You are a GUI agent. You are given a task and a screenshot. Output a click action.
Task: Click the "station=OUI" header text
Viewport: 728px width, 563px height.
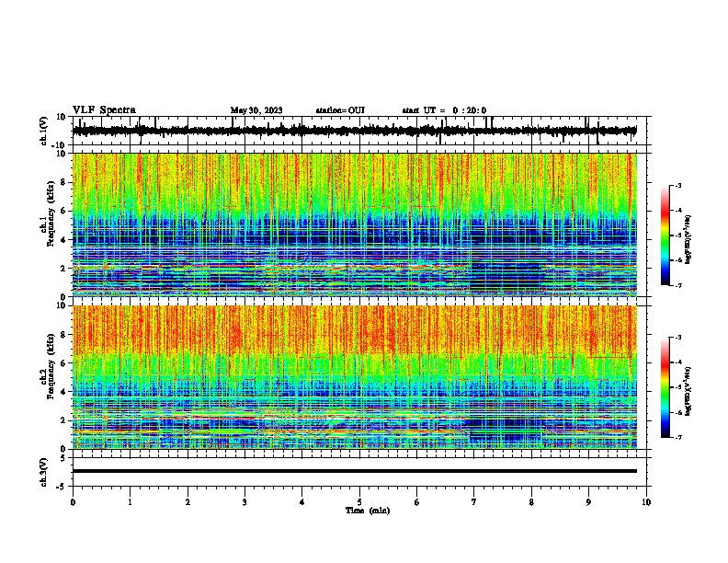(340, 110)
